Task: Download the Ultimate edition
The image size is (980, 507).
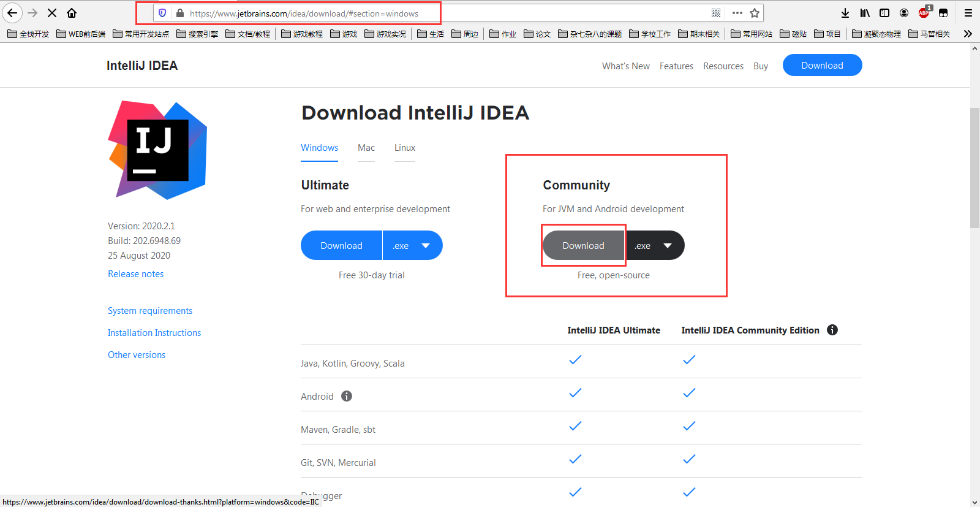Action: (x=341, y=245)
